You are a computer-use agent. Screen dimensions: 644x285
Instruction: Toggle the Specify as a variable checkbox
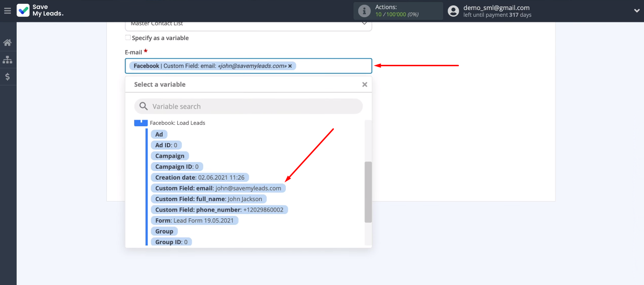tap(128, 38)
